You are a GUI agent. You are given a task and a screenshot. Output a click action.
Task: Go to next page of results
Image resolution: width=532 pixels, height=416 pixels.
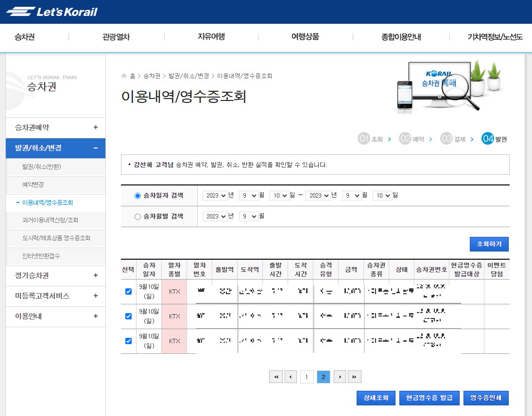coord(340,377)
